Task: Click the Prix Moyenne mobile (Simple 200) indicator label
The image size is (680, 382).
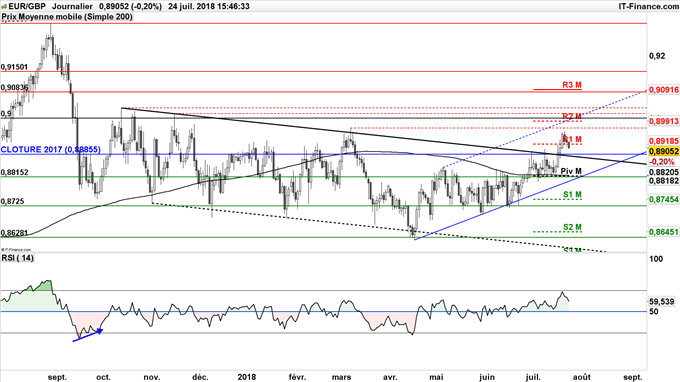Action: (67, 16)
